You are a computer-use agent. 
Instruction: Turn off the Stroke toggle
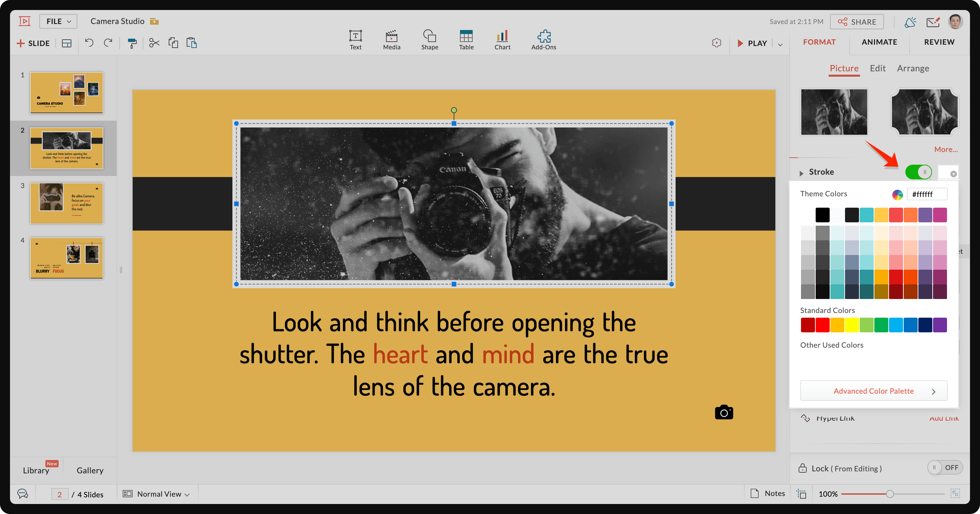(x=918, y=172)
